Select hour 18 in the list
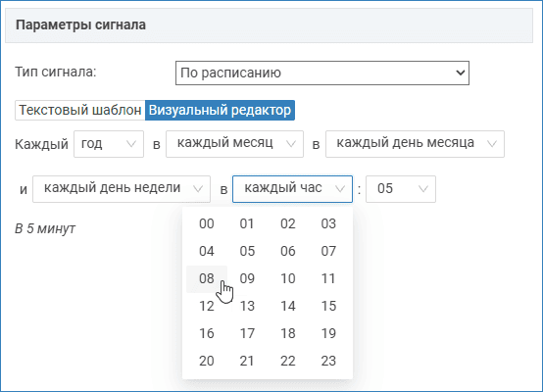543x392 pixels. (288, 334)
